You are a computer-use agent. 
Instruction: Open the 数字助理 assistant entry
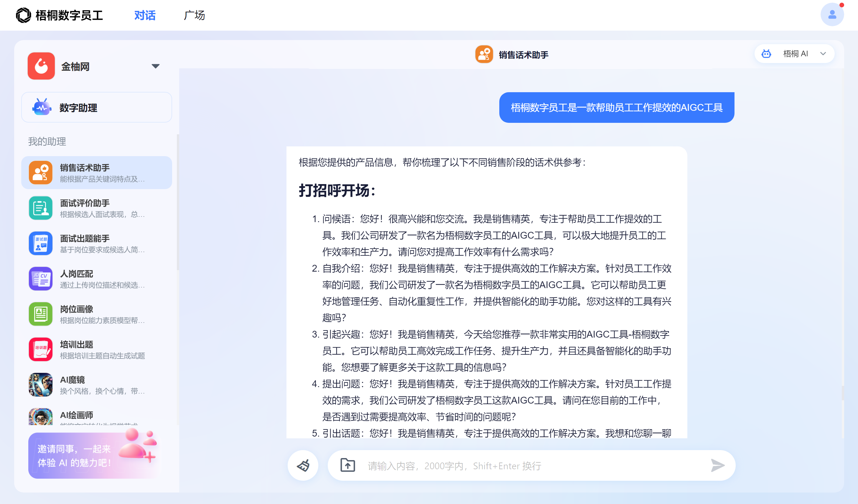click(x=97, y=108)
